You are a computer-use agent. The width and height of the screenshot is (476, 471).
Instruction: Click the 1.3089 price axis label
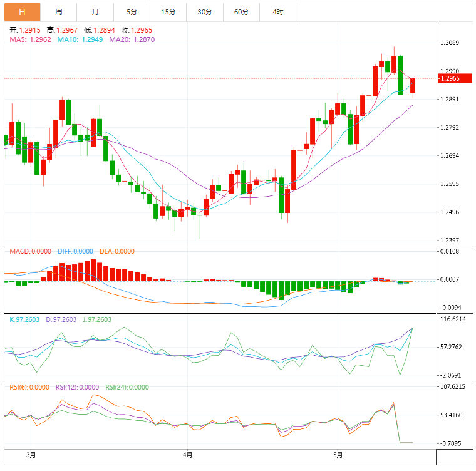450,43
